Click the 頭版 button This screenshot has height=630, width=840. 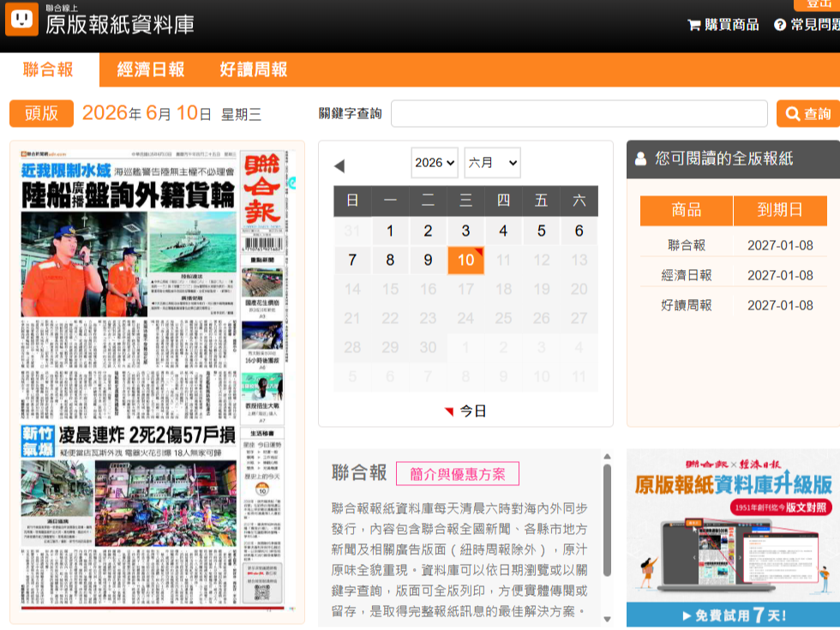(x=41, y=113)
